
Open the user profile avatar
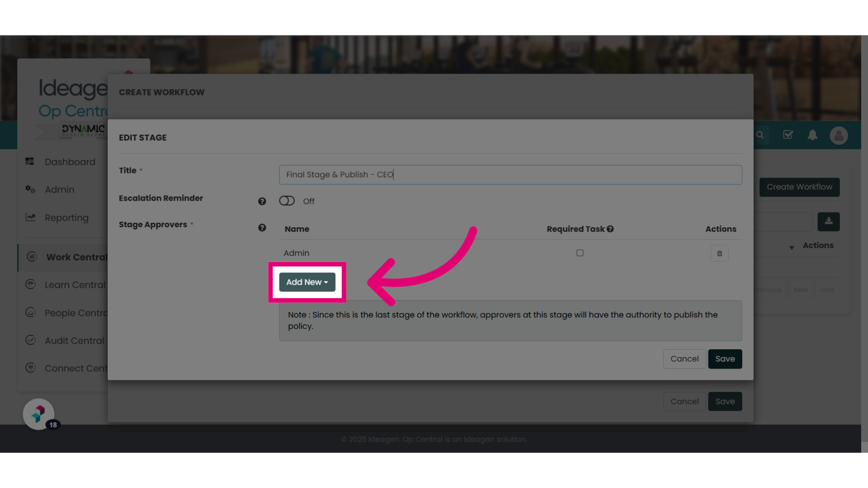839,135
